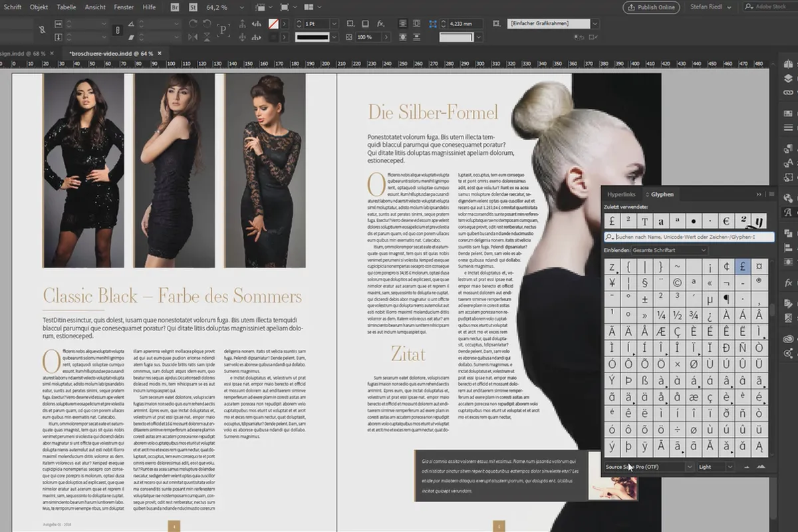The height and width of the screenshot is (532, 798).
Task: Select the ¼ fraction glyph
Action: point(660,315)
